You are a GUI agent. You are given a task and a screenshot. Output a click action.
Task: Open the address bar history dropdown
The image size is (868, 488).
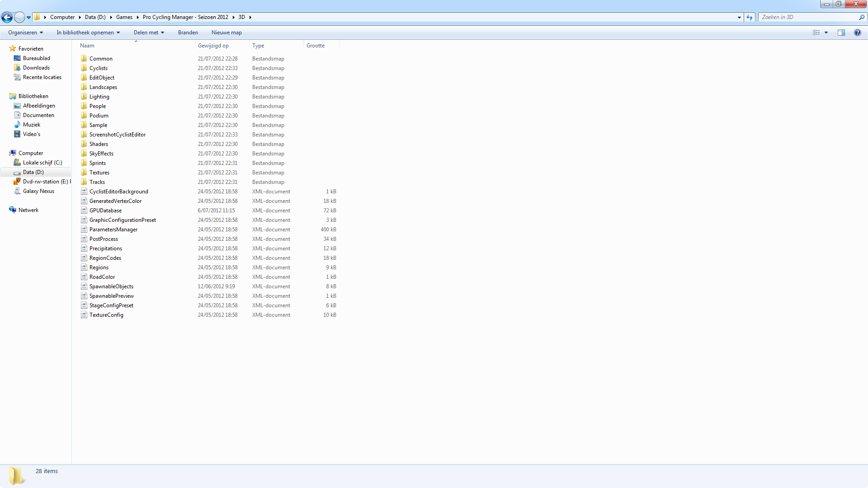click(739, 17)
